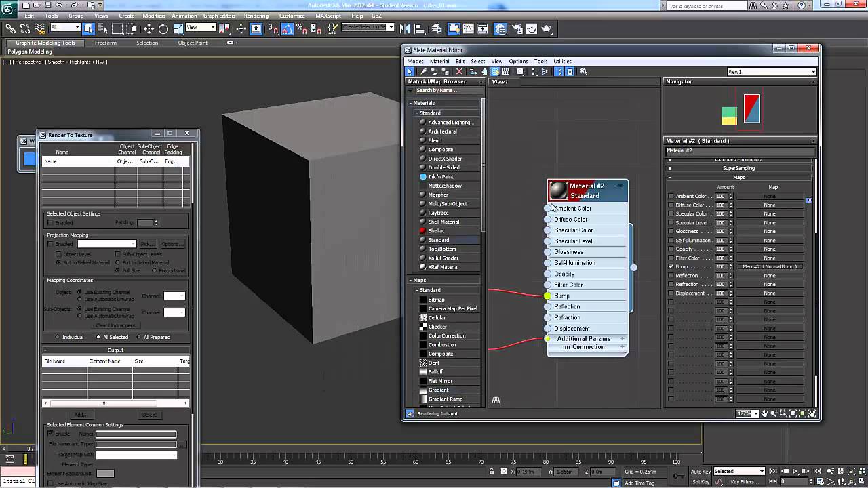Activate the Select Object tool in main toolbar

[89, 28]
